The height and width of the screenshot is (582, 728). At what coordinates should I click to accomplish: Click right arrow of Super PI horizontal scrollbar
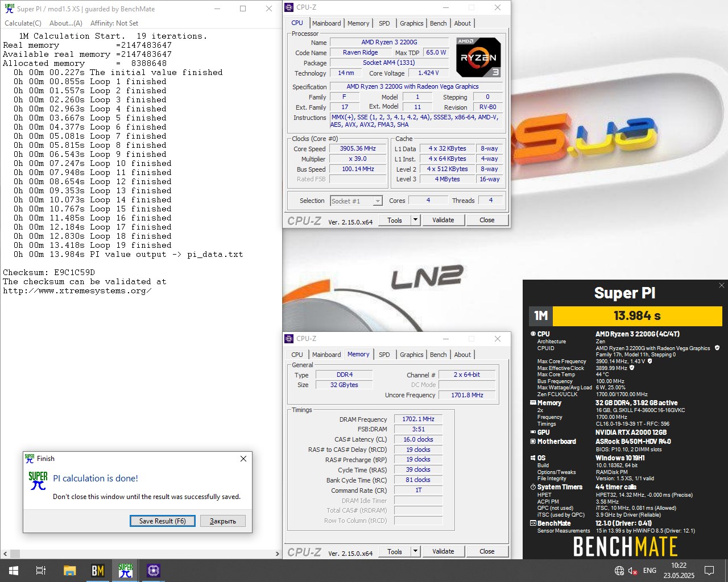click(278, 554)
